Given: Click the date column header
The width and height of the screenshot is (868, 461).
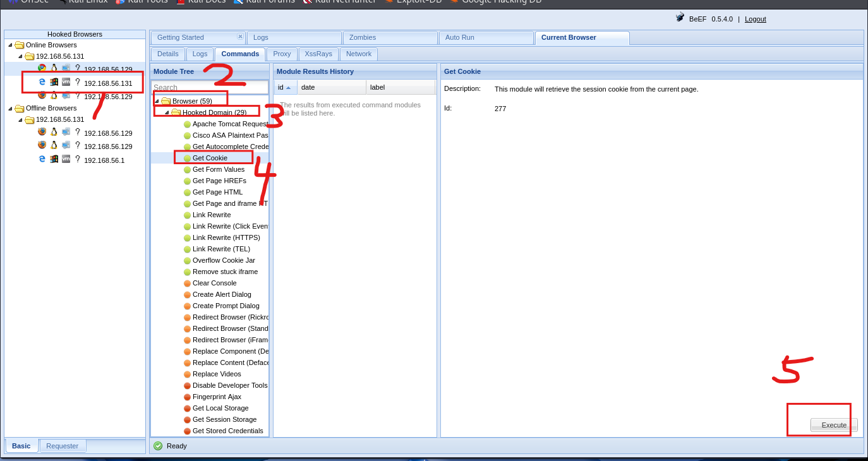Looking at the screenshot, I should [x=332, y=87].
